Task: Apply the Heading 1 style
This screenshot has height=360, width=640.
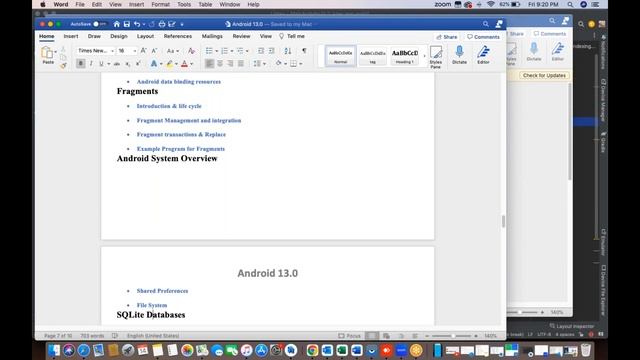Action: point(404,56)
